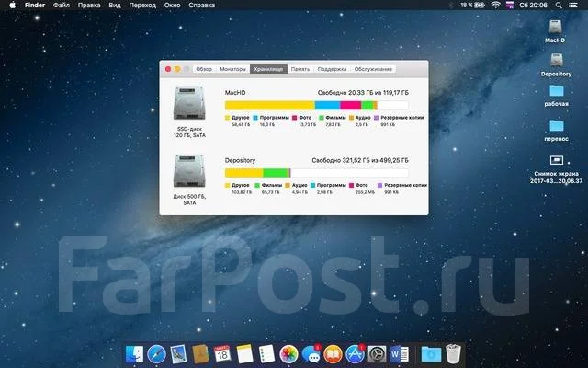Click MacHD pink Фото legend swatch
This screenshot has width=588, height=368.
[294, 118]
